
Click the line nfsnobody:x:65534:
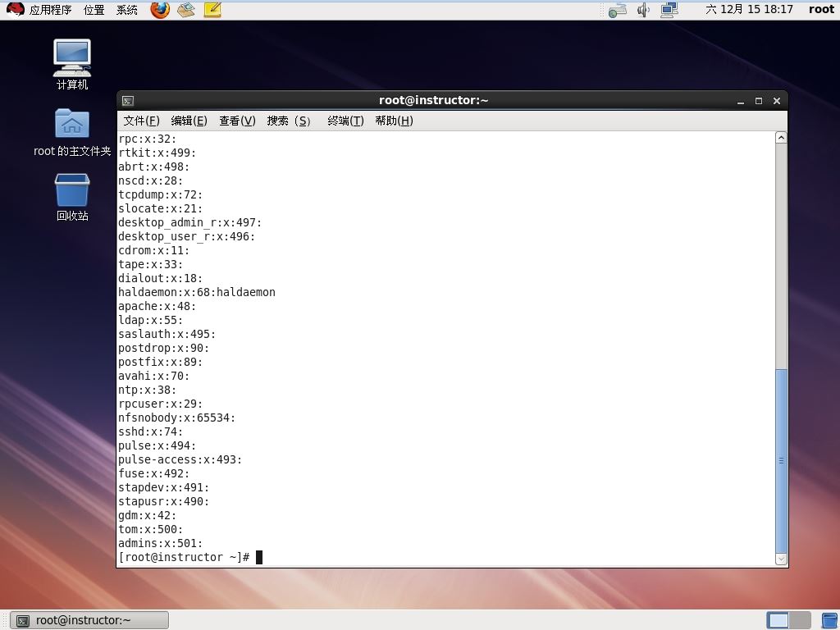click(x=177, y=418)
